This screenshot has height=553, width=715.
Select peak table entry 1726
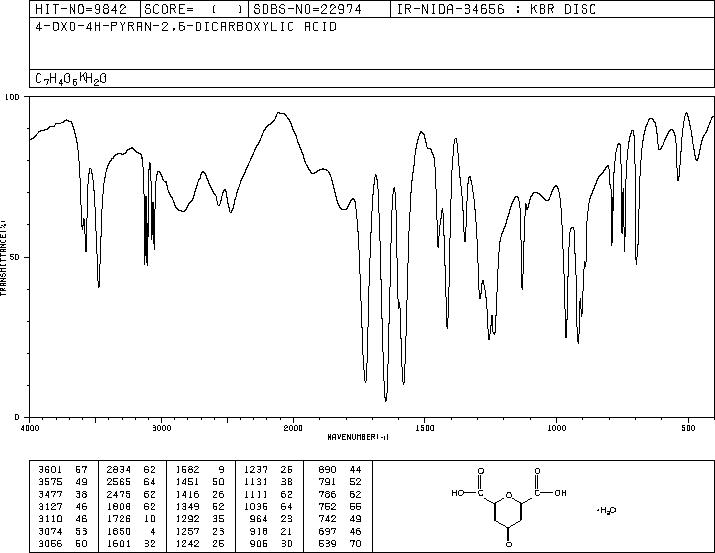[x=131, y=519]
